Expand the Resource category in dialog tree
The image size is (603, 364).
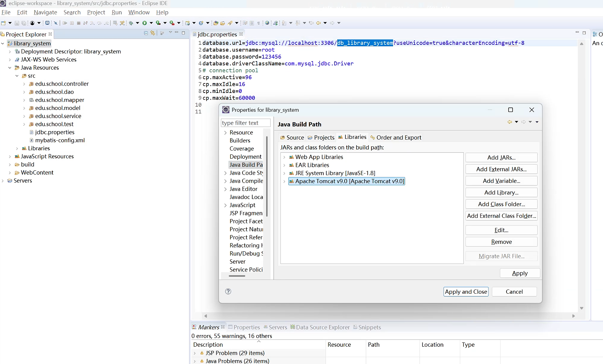coord(226,133)
